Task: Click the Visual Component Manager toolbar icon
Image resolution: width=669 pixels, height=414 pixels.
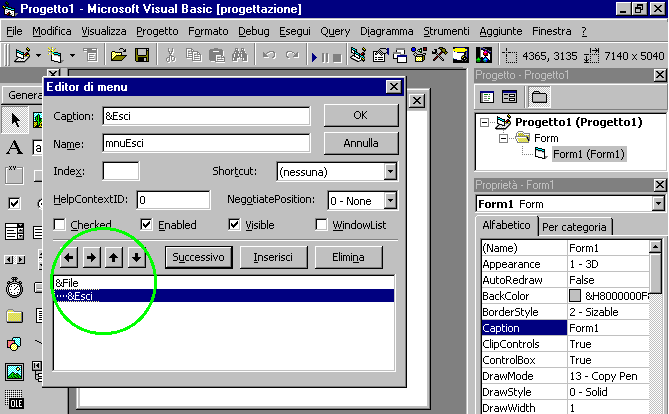Action: click(484, 55)
